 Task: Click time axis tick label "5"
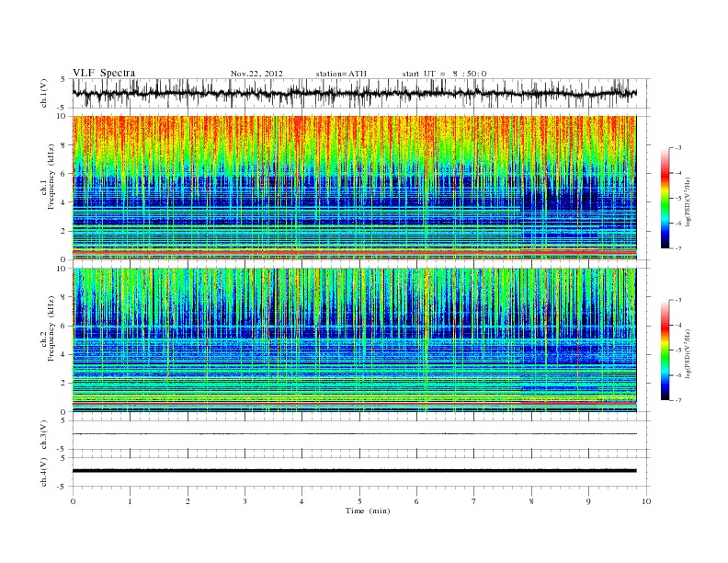[x=359, y=501]
